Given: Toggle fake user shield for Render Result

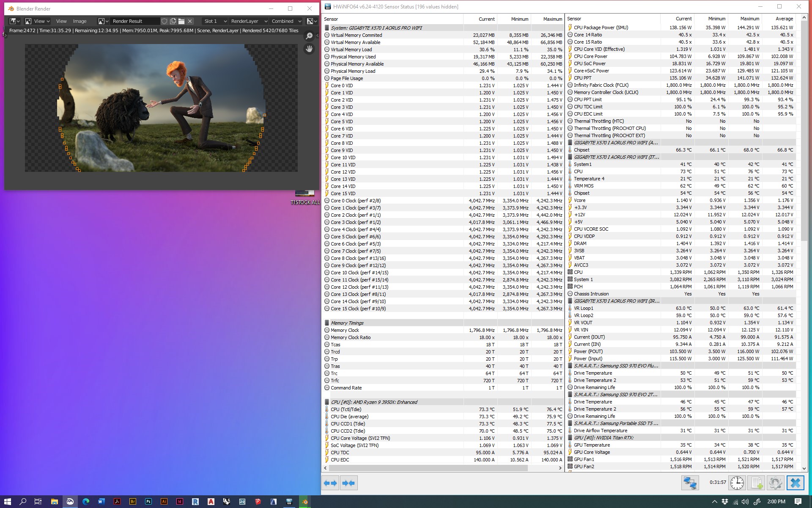Looking at the screenshot, I should 165,21.
